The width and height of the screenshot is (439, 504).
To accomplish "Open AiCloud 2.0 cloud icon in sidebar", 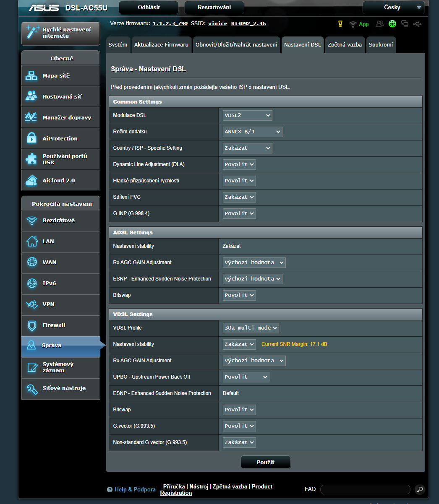I will pos(31,180).
